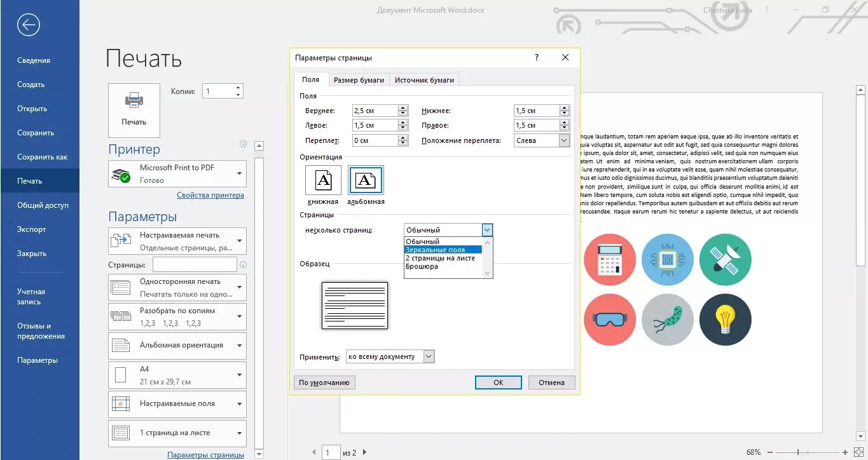Increase Переплет value with spinner
The height and width of the screenshot is (460, 868).
[x=403, y=137]
